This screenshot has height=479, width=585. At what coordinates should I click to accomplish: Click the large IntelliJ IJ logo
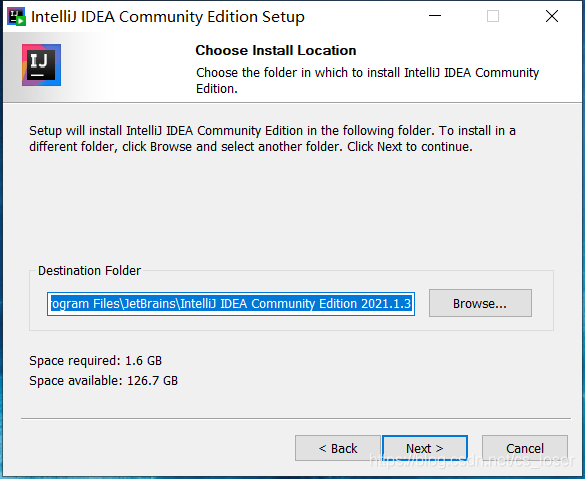pos(41,65)
